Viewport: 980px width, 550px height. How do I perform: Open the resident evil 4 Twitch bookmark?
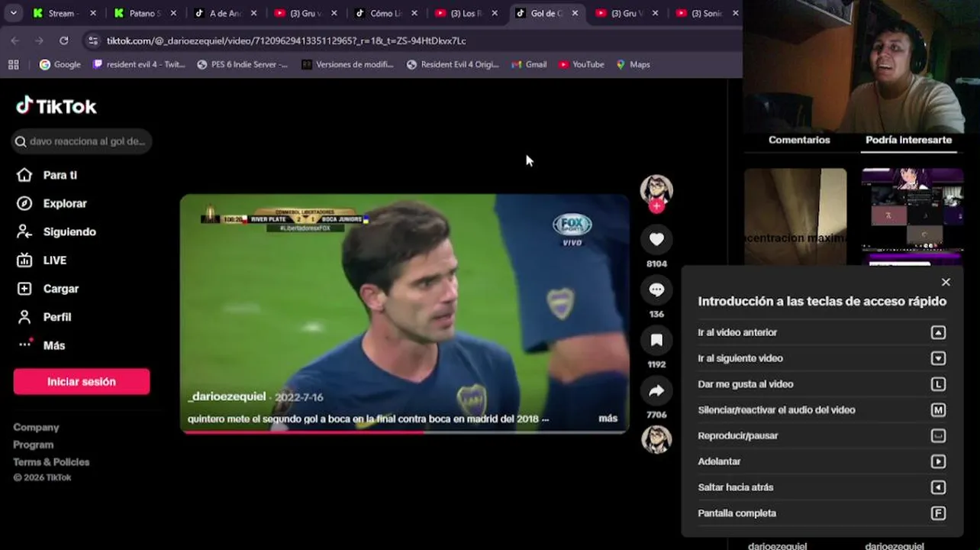tap(138, 64)
